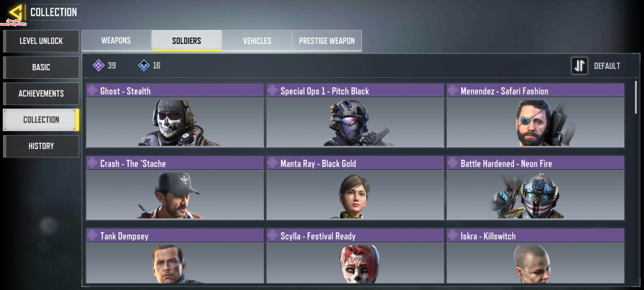The image size is (644, 290).
Task: Open the Level Unlock section
Action: point(41,41)
